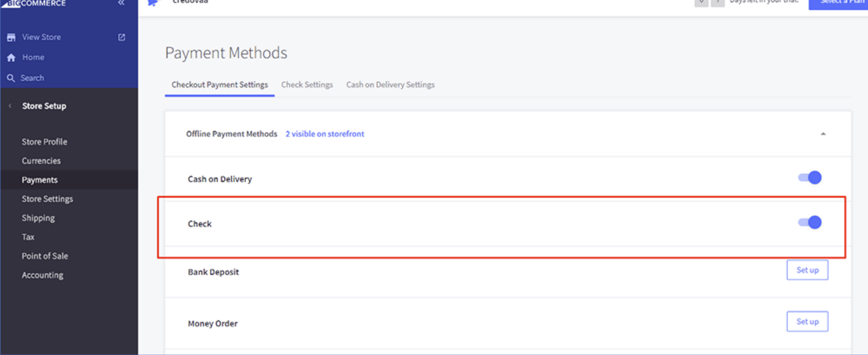Viewport: 868px width, 355px height.
Task: Switch to the Check Settings tab
Action: (307, 85)
